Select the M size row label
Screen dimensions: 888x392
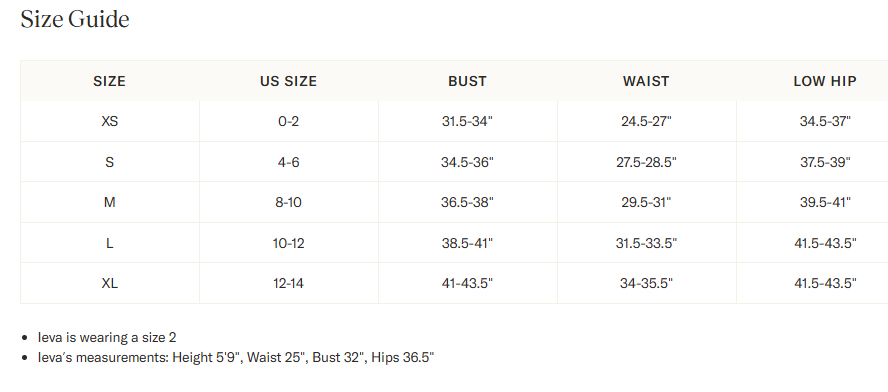(109, 202)
